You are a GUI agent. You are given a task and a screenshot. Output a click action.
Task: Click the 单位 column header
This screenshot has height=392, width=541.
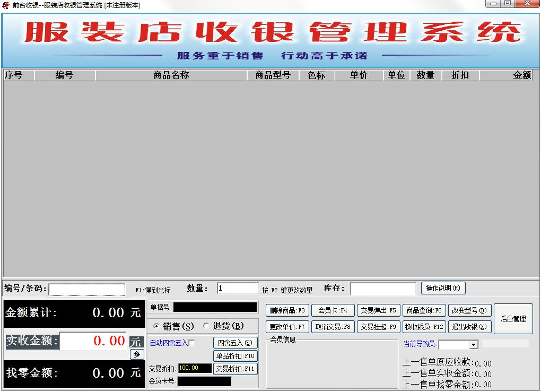[x=396, y=75]
